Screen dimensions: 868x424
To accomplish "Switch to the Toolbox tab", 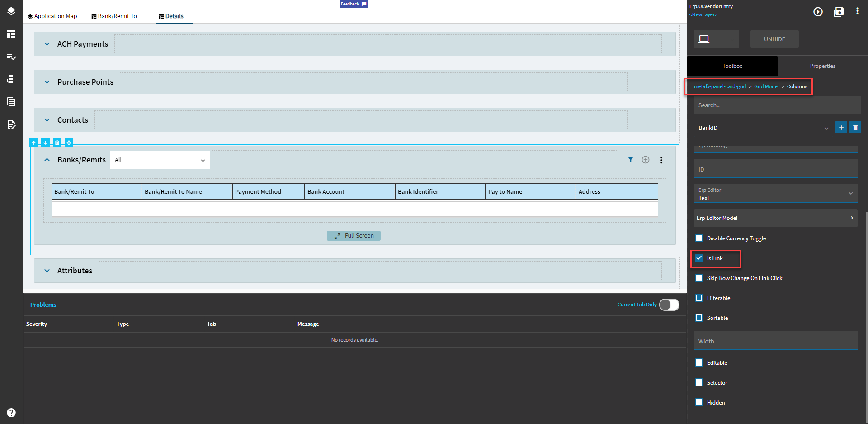I will (732, 66).
